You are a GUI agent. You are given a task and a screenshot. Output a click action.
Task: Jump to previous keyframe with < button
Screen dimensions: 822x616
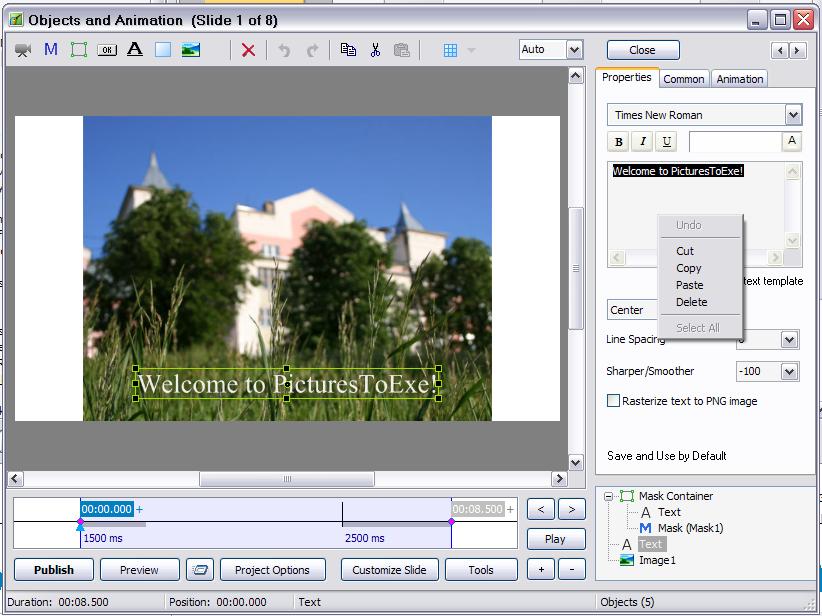coord(540,509)
